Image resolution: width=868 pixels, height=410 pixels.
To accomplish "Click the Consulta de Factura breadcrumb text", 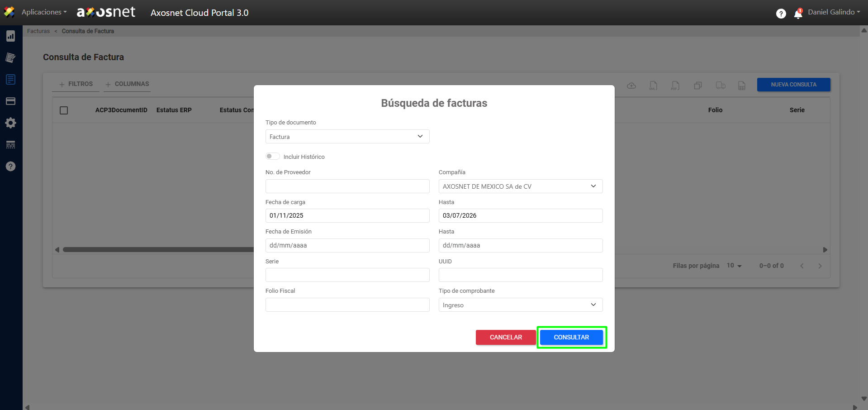I will pos(88,31).
